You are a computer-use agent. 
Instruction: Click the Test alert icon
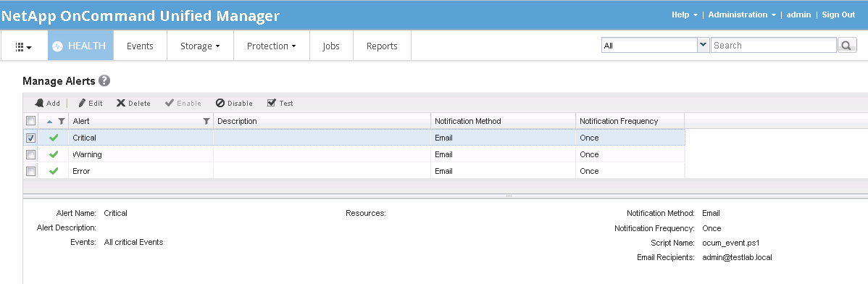click(271, 103)
